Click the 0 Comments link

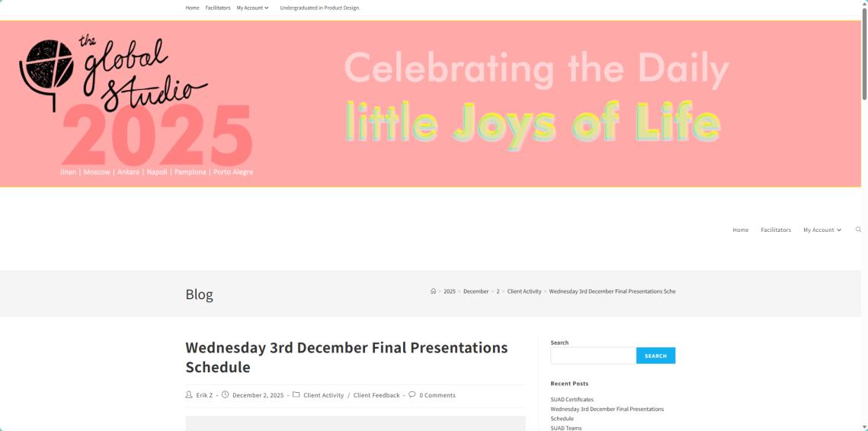(x=437, y=395)
